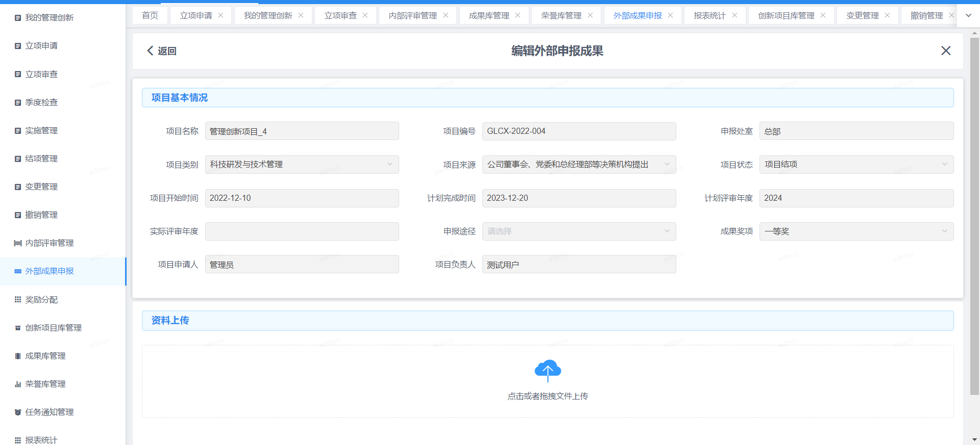This screenshot has width=980, height=445.
Task: Close the 成果库管理 tab
Action: pyautogui.click(x=518, y=15)
